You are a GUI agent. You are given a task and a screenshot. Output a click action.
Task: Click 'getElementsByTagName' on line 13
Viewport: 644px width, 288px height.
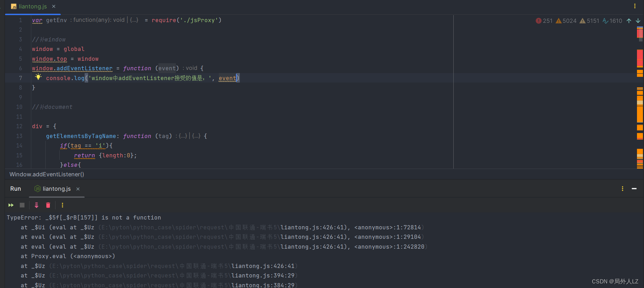pyautogui.click(x=81, y=136)
